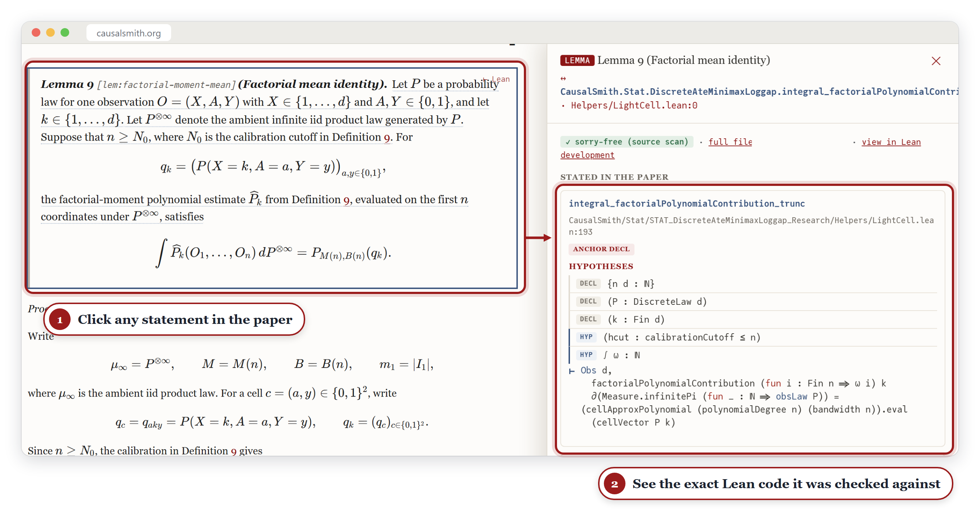The image size is (980, 526).
Task: Click 'obsLaw' in the Lean statement
Action: coord(791,397)
